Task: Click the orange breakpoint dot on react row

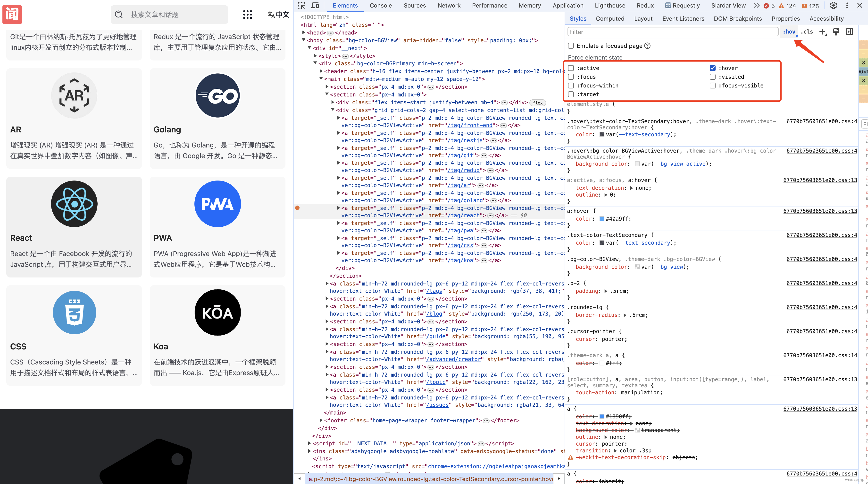Action: (x=297, y=208)
